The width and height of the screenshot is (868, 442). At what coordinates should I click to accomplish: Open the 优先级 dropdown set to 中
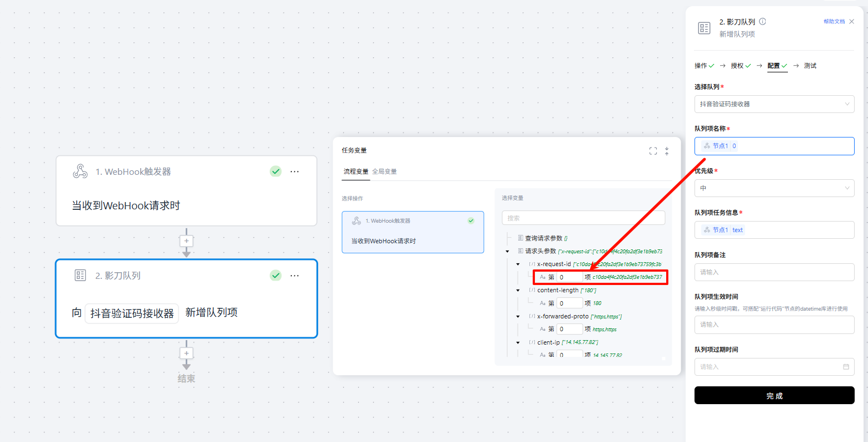(774, 188)
